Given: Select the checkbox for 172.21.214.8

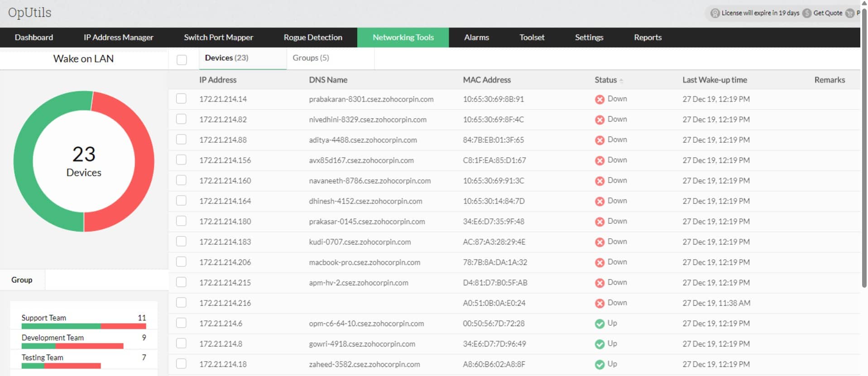Looking at the screenshot, I should (181, 343).
